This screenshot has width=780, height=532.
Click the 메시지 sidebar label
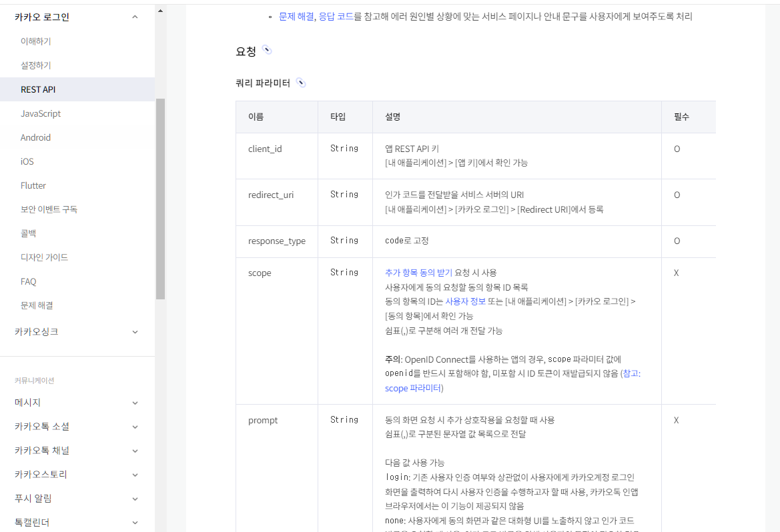(x=27, y=402)
